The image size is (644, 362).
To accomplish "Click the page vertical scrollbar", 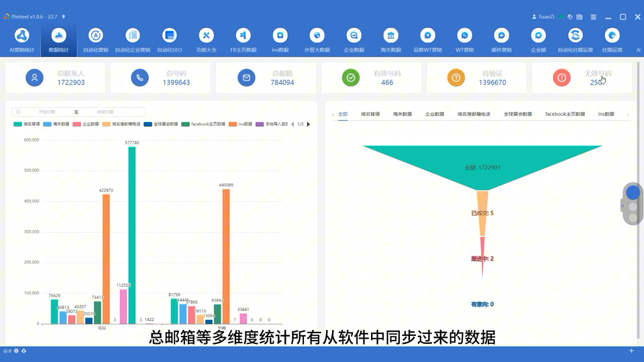I will click(x=638, y=200).
